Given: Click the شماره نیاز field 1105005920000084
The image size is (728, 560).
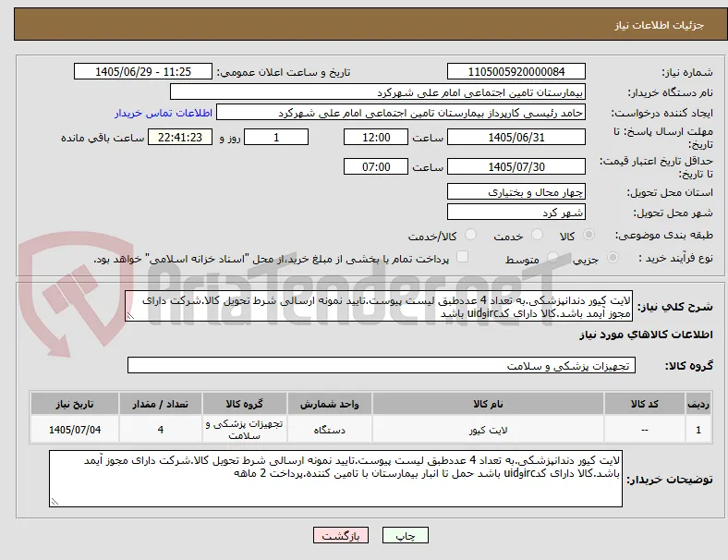Looking at the screenshot, I should pyautogui.click(x=516, y=71).
